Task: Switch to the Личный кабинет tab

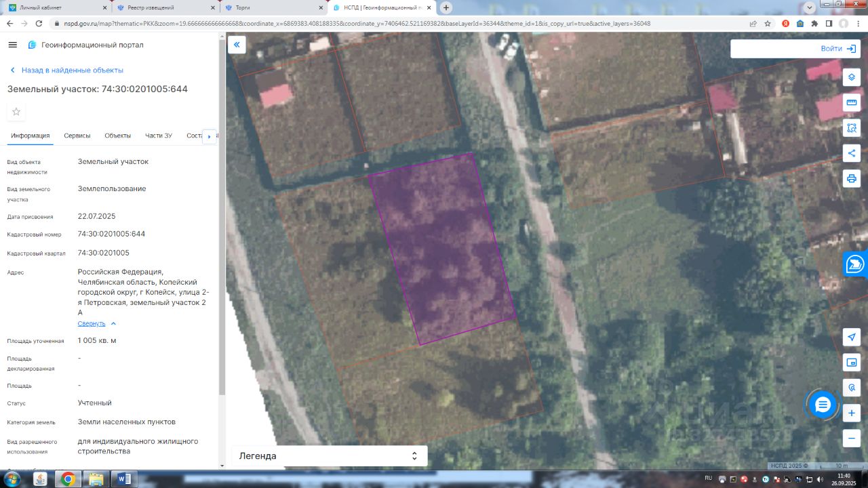Action: coord(56,7)
